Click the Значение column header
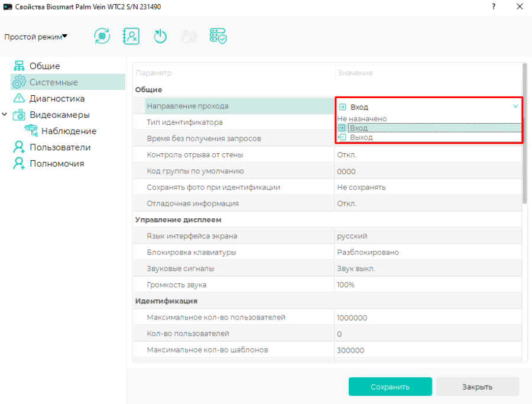 (355, 73)
